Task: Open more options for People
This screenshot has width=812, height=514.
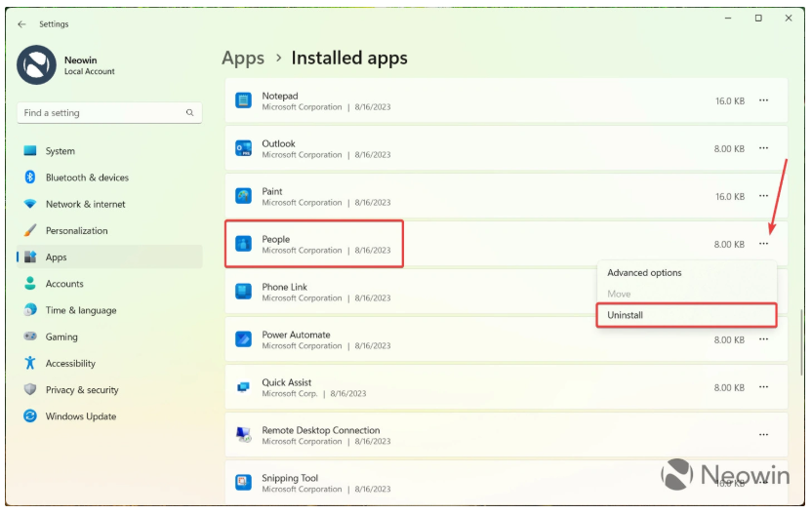Action: click(x=764, y=244)
